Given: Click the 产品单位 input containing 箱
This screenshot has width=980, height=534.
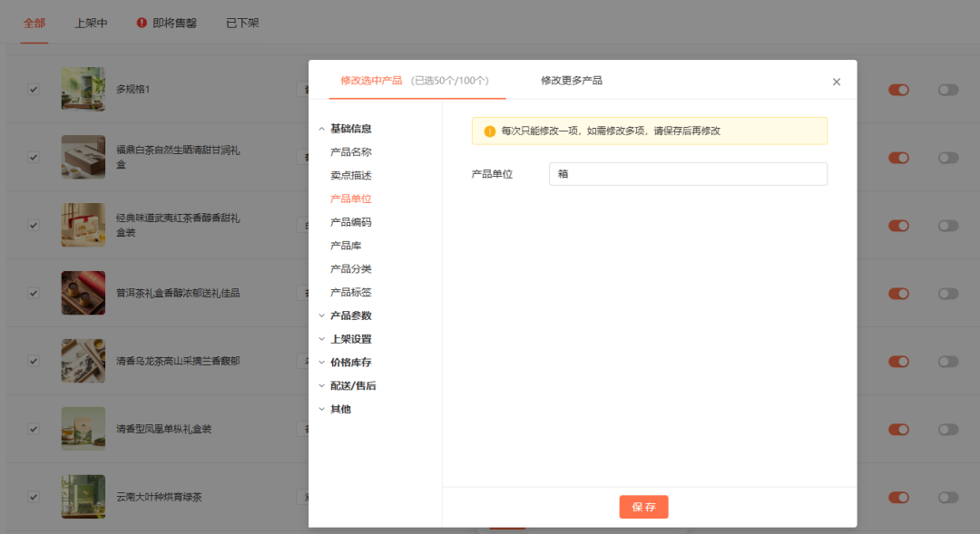Looking at the screenshot, I should [x=687, y=173].
